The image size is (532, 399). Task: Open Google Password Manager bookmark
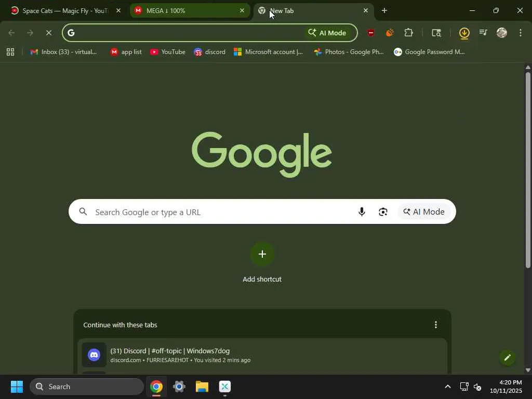429,52
